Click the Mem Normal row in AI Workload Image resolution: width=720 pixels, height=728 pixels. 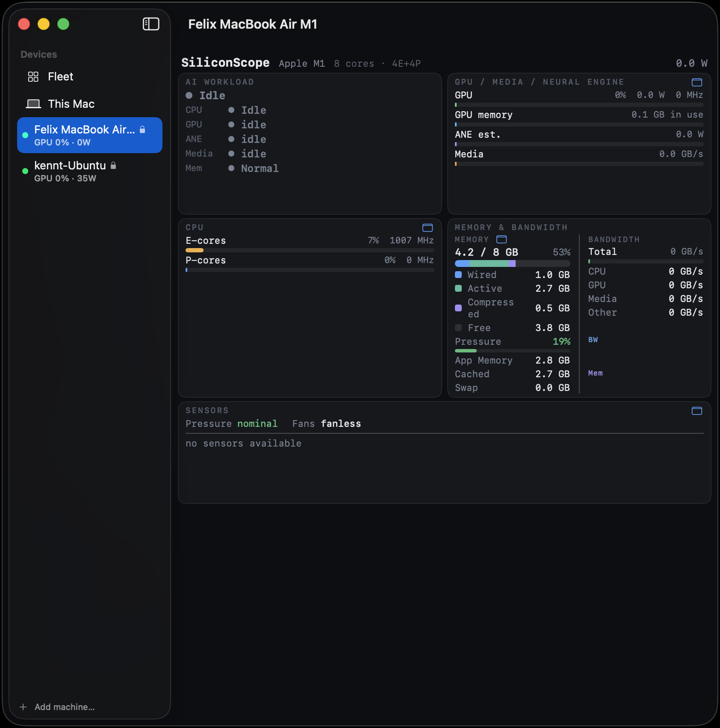(232, 169)
